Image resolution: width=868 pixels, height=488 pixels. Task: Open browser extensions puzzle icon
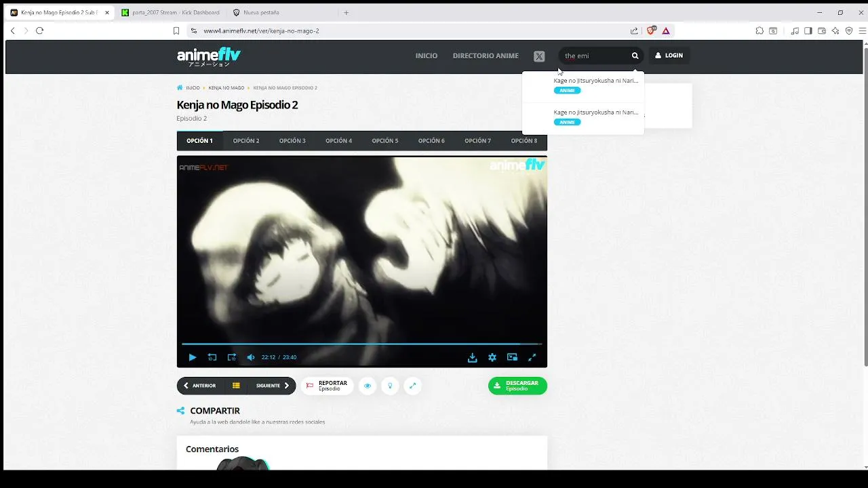coord(759,30)
